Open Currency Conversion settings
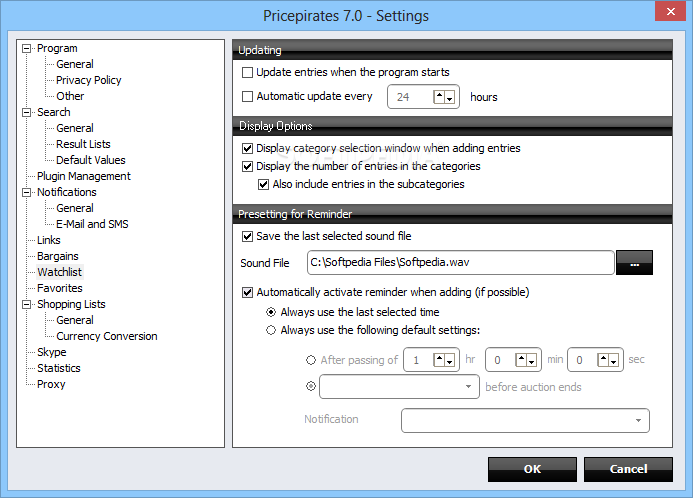The height and width of the screenshot is (498, 693). pyautogui.click(x=107, y=336)
